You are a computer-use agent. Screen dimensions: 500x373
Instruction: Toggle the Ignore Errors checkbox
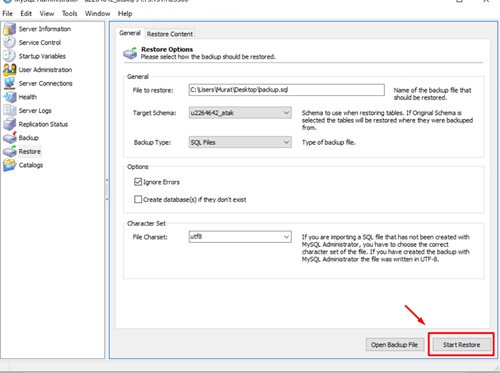coord(138,182)
